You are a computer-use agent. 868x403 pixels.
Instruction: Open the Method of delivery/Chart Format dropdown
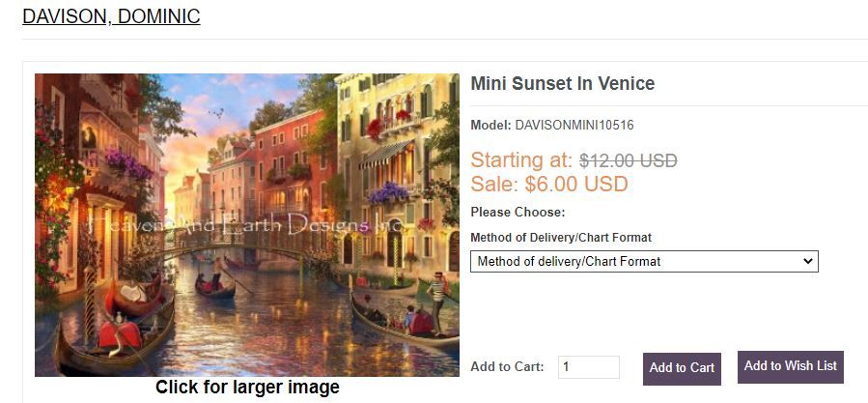[644, 261]
